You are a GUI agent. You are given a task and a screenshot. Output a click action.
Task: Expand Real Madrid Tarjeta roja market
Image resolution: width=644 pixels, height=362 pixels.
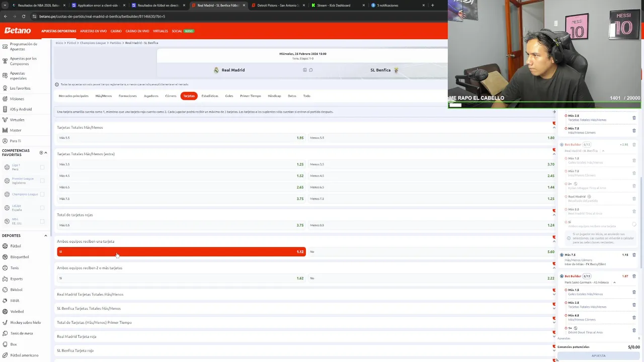pos(306,336)
